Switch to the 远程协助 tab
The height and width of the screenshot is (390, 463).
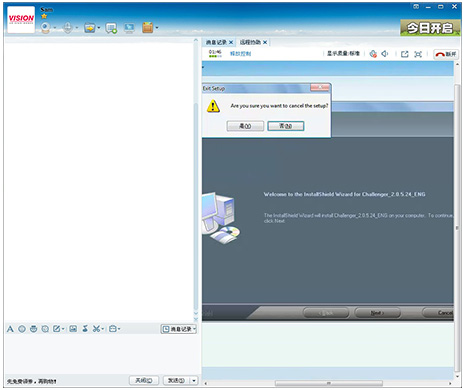point(250,42)
